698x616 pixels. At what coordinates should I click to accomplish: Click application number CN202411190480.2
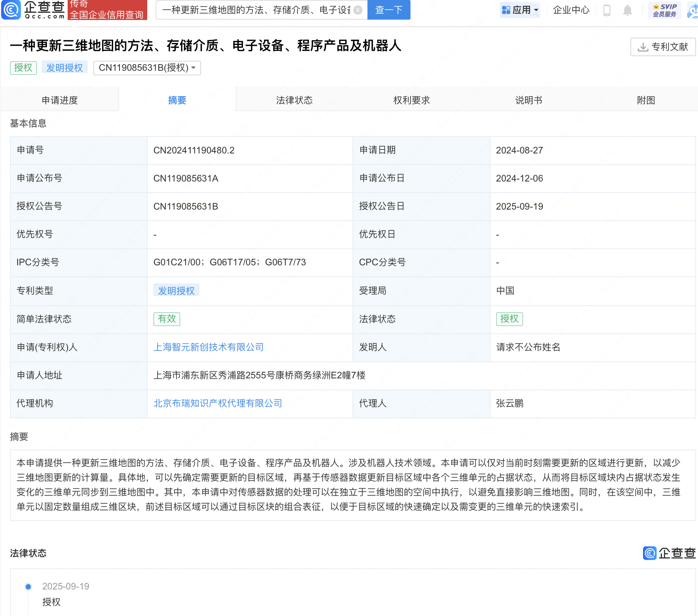tap(194, 150)
